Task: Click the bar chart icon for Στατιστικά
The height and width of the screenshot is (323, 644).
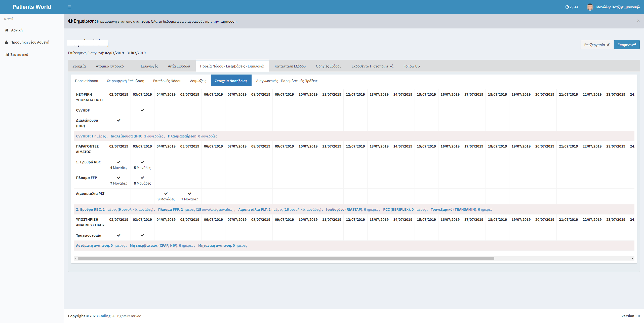Action: (x=7, y=55)
